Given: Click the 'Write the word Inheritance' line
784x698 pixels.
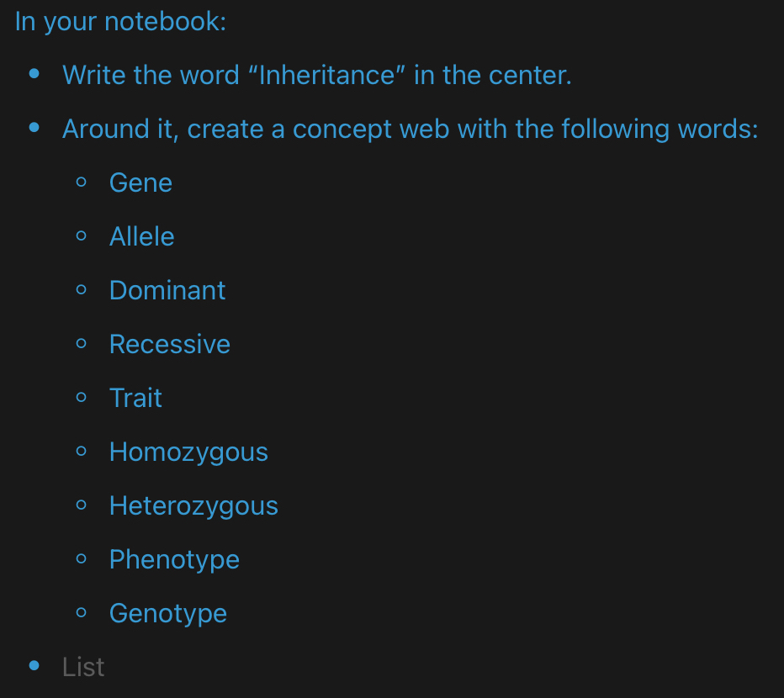Looking at the screenshot, I should 316,76.
